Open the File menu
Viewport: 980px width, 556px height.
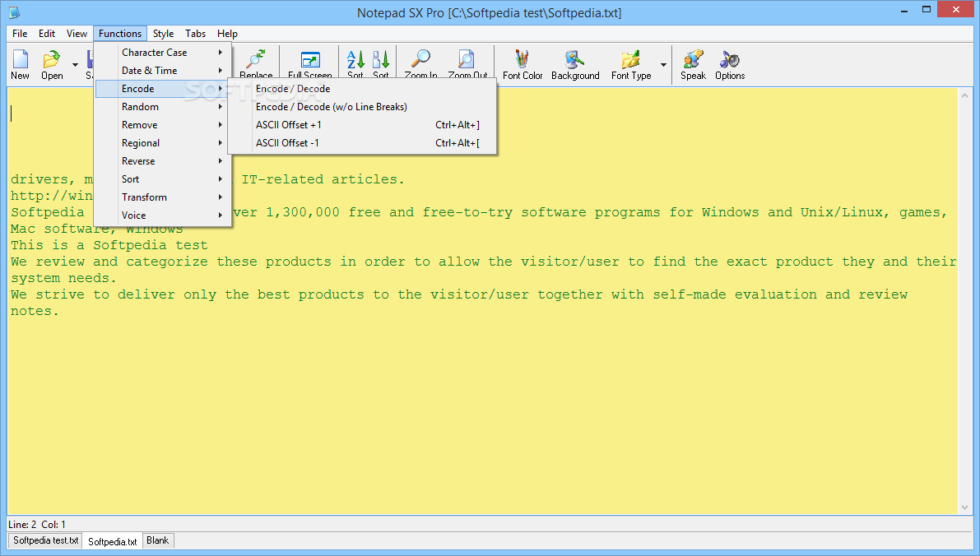click(20, 34)
